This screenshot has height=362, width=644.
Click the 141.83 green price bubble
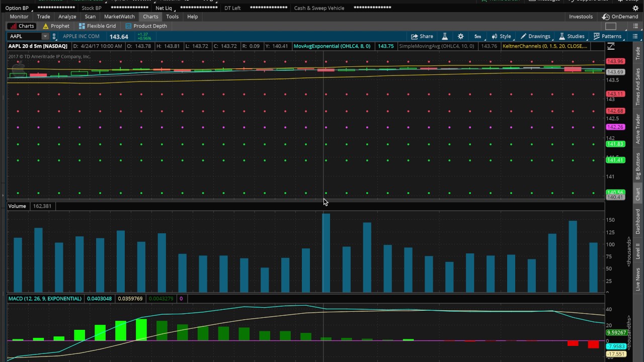(615, 144)
